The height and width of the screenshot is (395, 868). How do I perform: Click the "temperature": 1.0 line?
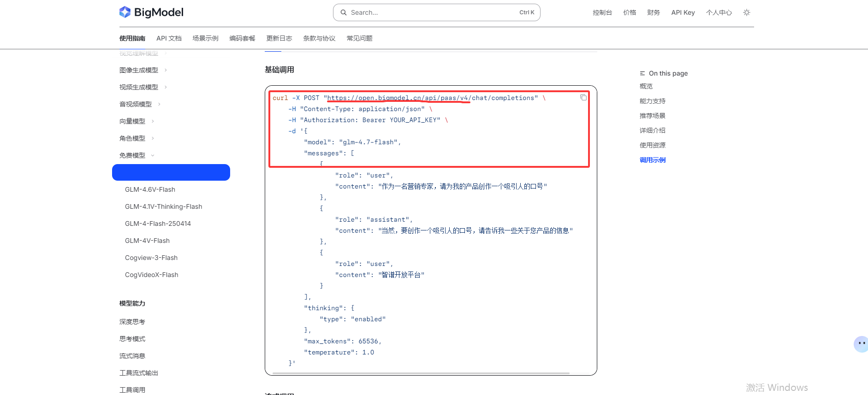pyautogui.click(x=339, y=352)
